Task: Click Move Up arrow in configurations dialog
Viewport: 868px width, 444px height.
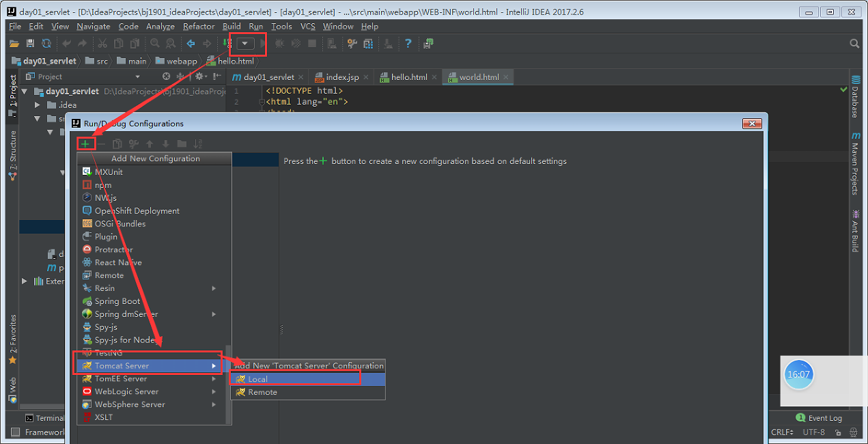Action: (x=150, y=143)
